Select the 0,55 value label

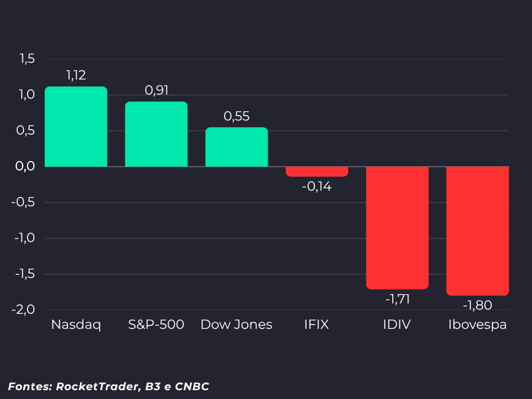point(236,116)
